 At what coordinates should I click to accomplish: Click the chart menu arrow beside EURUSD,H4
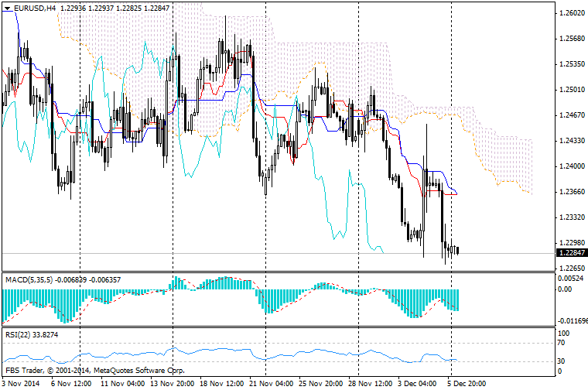coord(7,8)
